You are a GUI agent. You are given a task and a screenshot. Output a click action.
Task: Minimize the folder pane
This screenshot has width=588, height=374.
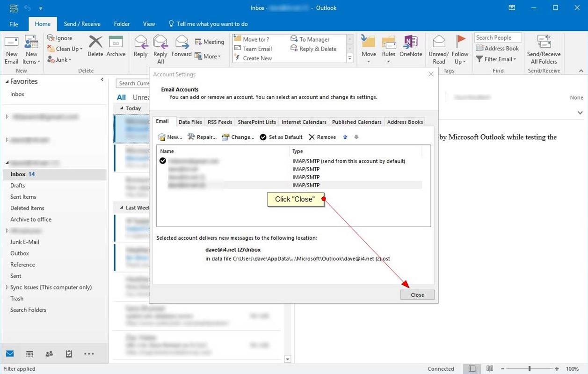(102, 80)
